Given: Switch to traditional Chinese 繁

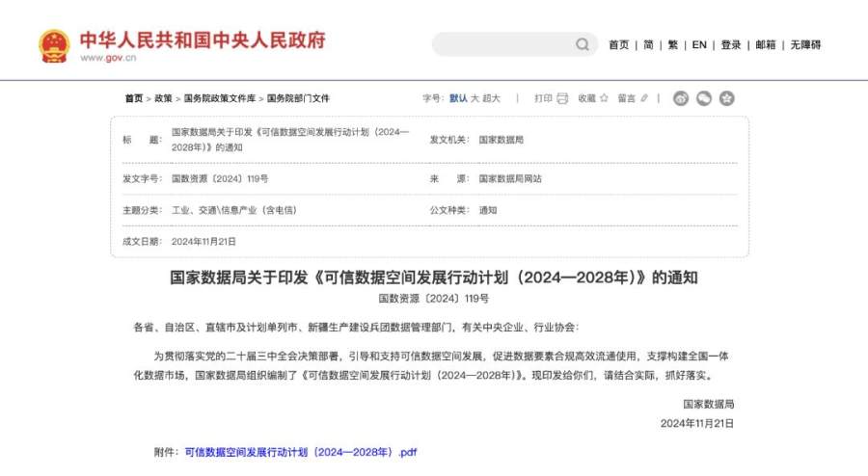Looking at the screenshot, I should click(672, 44).
